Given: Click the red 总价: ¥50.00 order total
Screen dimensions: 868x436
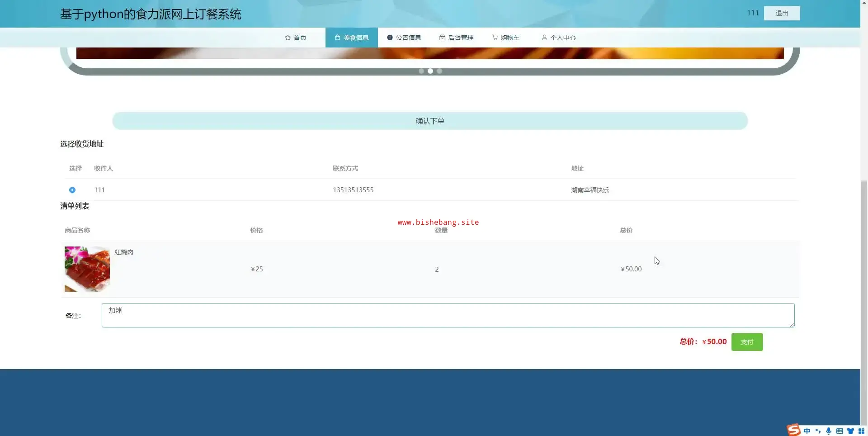Looking at the screenshot, I should (703, 342).
